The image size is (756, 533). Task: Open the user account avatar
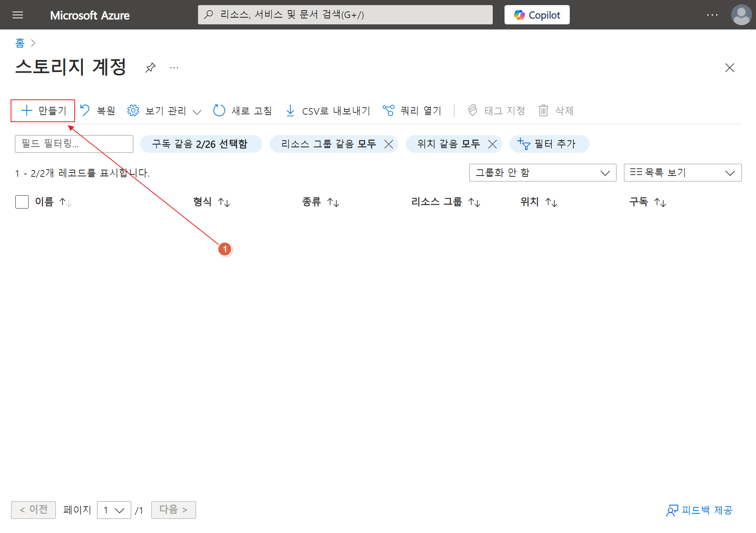(741, 15)
